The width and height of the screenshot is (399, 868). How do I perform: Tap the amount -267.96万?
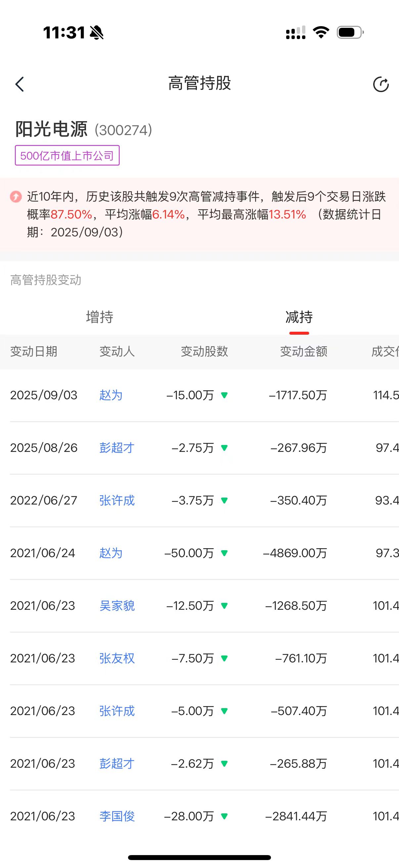click(299, 448)
